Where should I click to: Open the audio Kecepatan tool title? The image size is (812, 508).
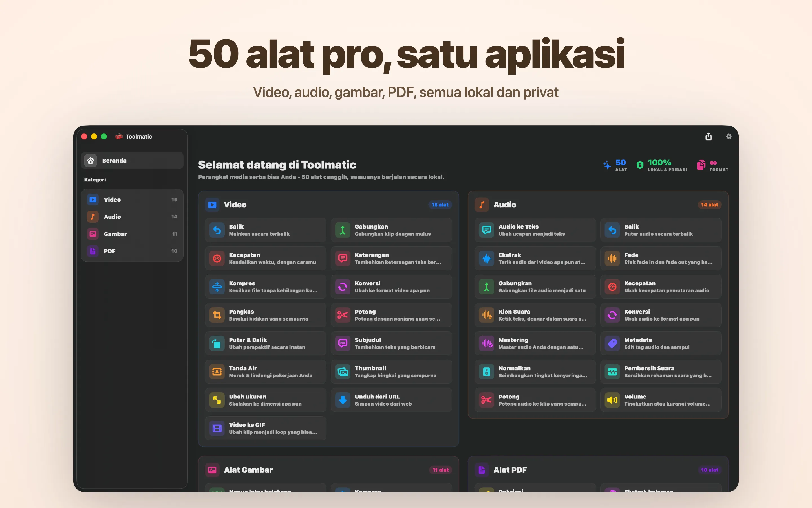(x=639, y=283)
